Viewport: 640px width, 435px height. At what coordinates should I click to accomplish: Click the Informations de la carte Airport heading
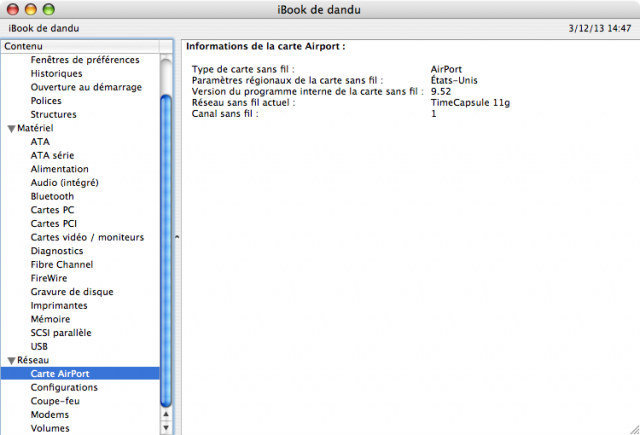(266, 47)
